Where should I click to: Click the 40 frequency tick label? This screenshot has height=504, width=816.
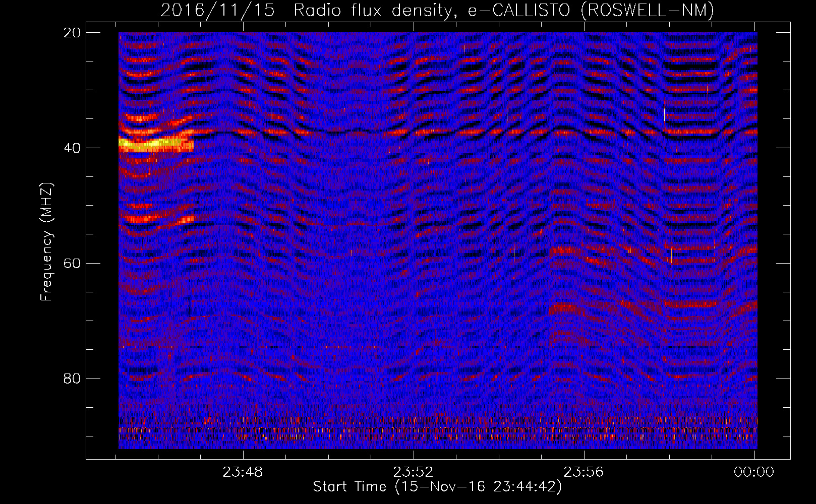pyautogui.click(x=72, y=148)
